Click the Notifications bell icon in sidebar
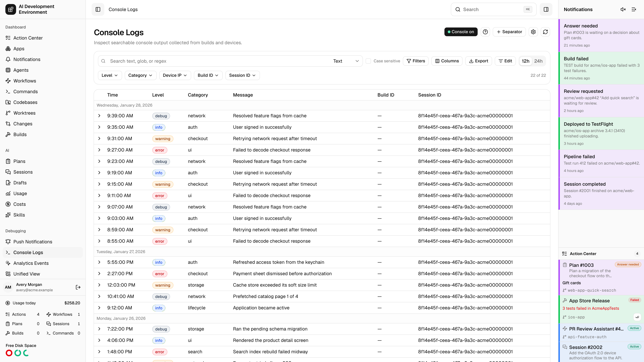 (8, 59)
